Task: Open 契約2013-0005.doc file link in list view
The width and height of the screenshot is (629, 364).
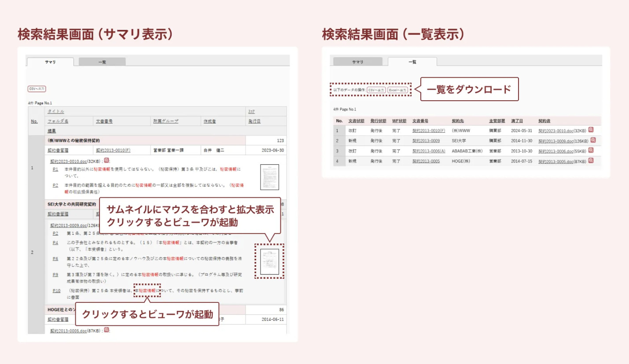Action: (x=557, y=161)
